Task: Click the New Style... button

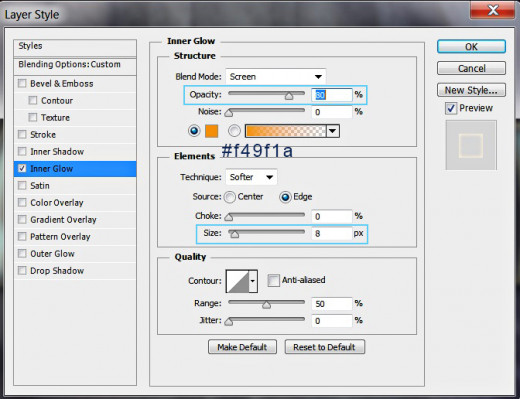Action: point(471,90)
